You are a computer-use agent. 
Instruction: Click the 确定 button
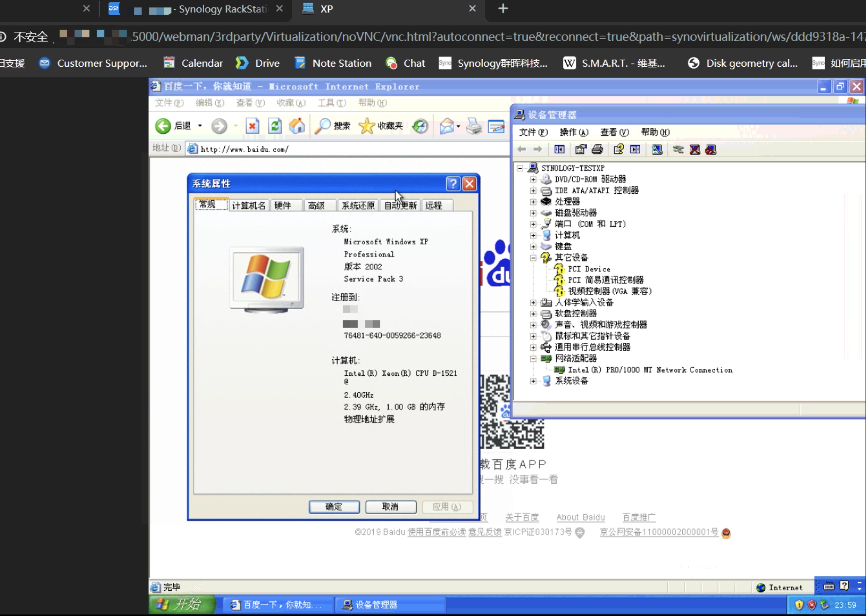(334, 507)
